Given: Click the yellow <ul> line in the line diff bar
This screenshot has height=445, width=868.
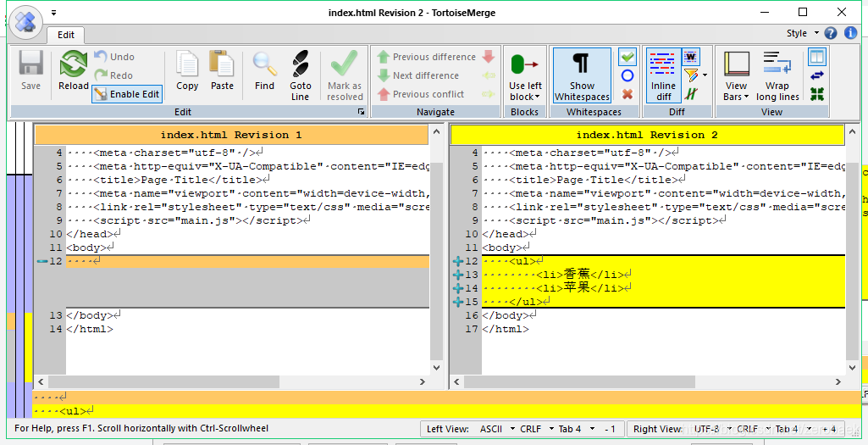Looking at the screenshot, I should (445, 411).
